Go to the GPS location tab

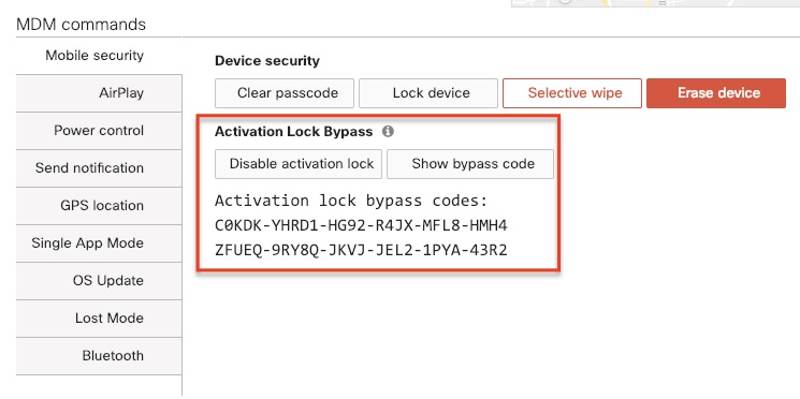(99, 206)
